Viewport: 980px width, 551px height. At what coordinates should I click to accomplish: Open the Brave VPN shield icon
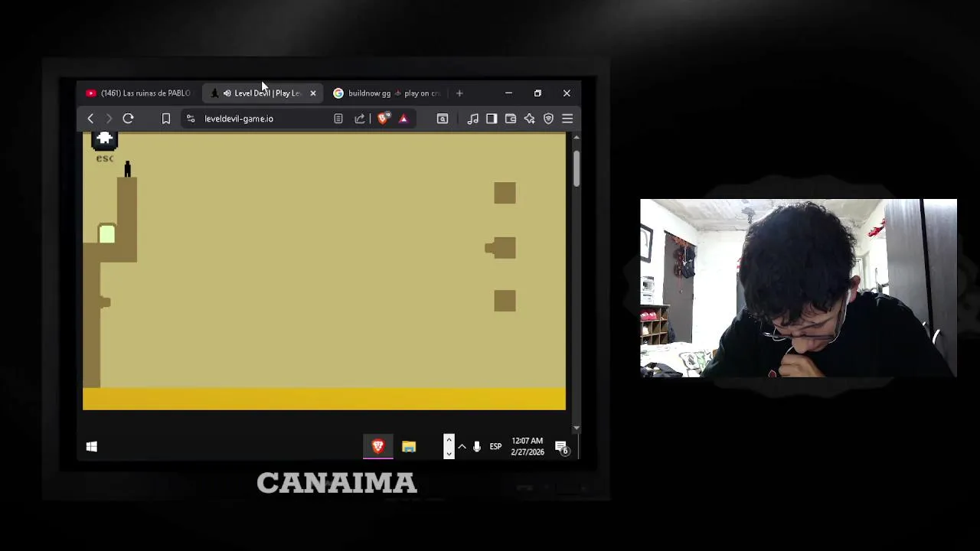coord(548,119)
